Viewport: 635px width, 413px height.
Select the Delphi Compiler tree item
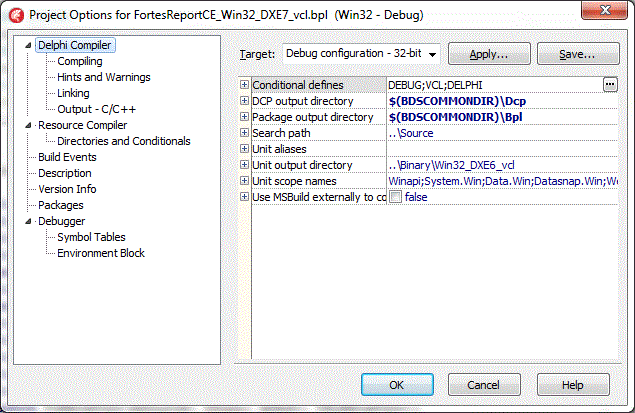(x=75, y=45)
